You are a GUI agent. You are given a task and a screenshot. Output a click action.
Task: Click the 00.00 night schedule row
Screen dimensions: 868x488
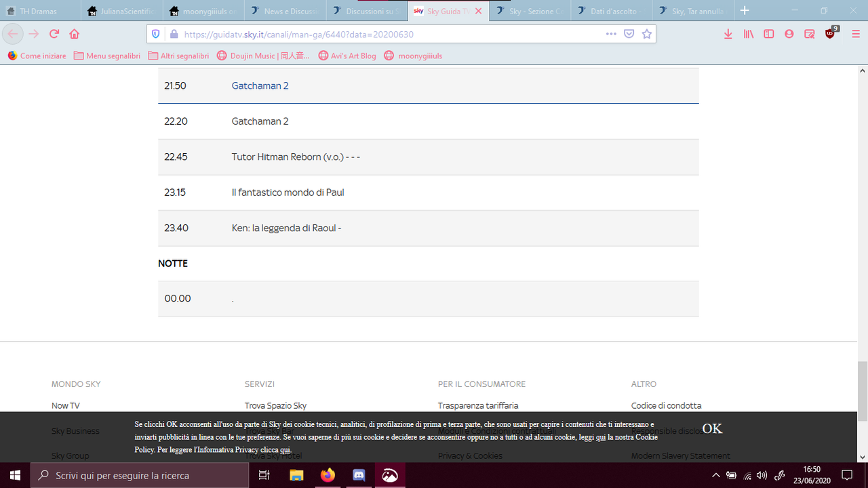(x=429, y=298)
